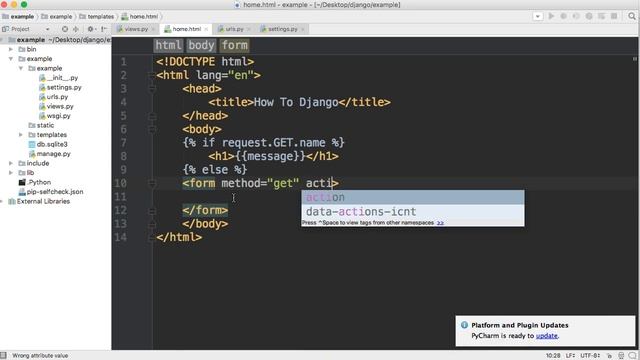The image size is (640, 360).
Task: Select db.sqlite3 file
Action: click(x=48, y=144)
